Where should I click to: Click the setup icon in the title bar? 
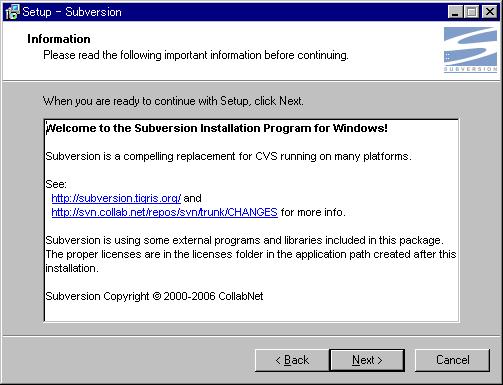click(x=12, y=12)
